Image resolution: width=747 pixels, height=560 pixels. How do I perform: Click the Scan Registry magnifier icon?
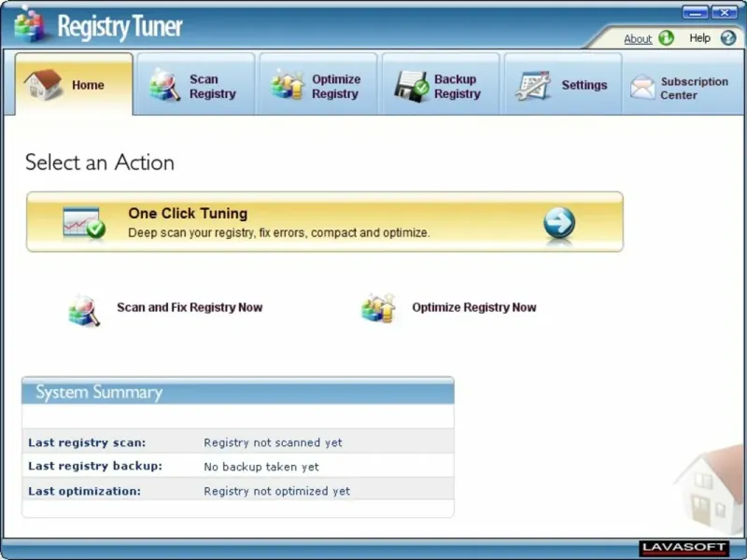[x=164, y=85]
